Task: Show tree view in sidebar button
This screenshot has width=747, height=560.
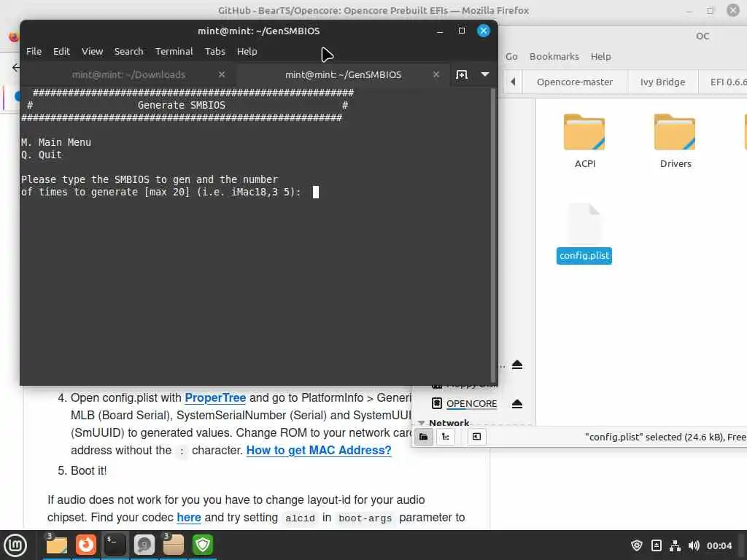Action: 446,437
